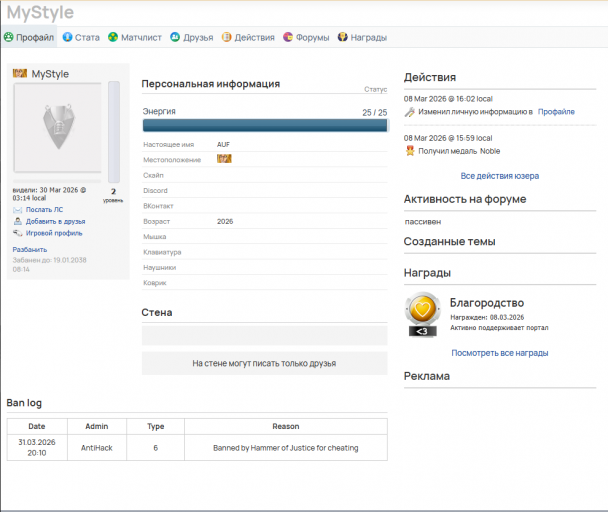Click the Возраст value 2026

(x=225, y=221)
